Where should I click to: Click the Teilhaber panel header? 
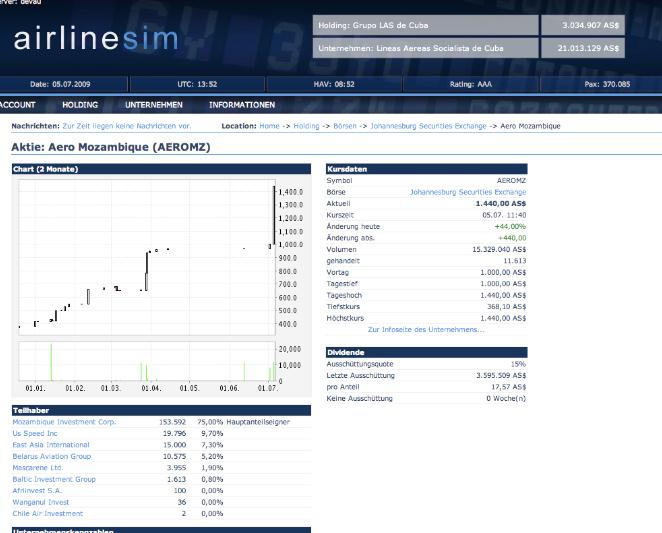click(161, 411)
